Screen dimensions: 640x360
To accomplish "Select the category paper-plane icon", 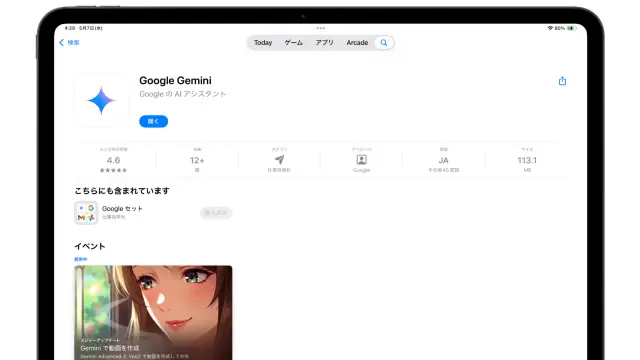I will (x=279, y=160).
